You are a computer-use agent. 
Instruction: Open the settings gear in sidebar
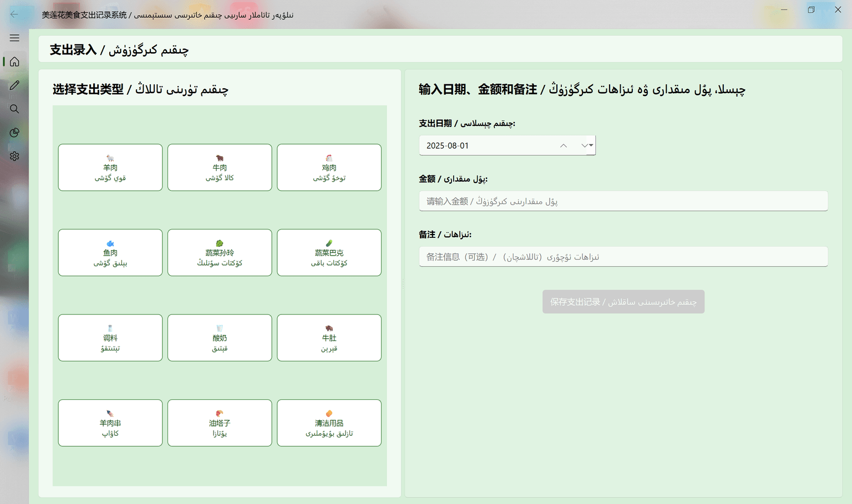(x=14, y=156)
